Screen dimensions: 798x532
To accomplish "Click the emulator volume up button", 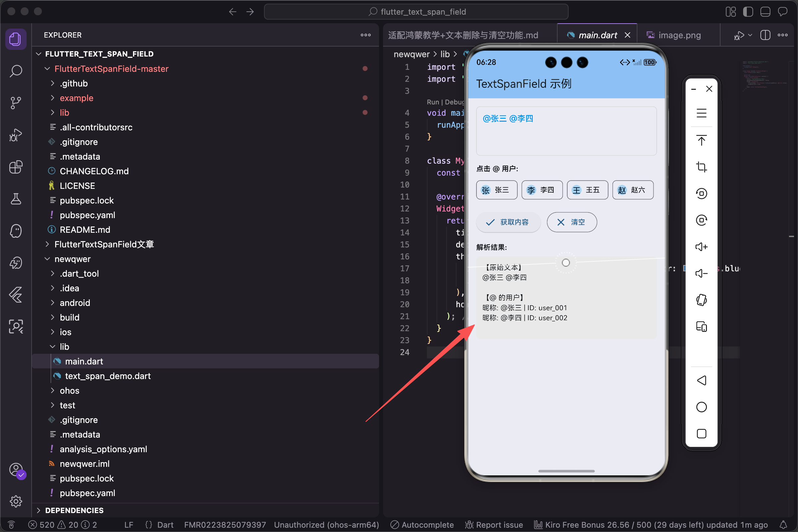I will coord(701,247).
